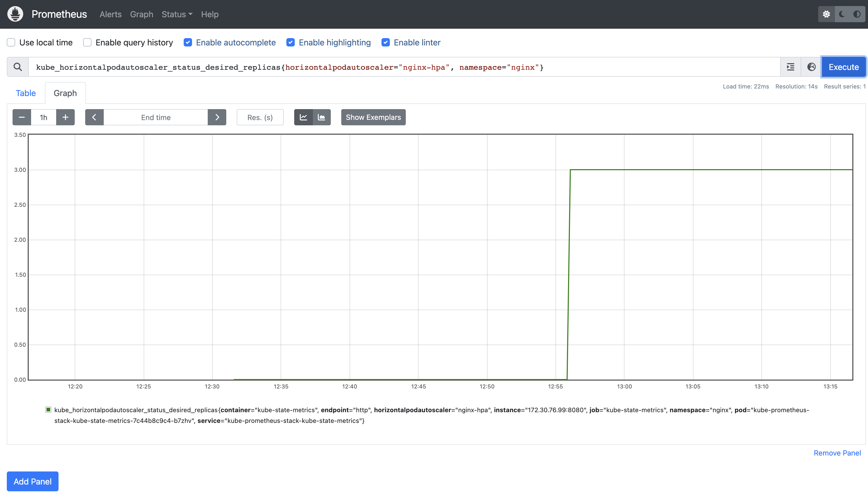This screenshot has width=868, height=496.
Task: Show stacked area graph
Action: [321, 117]
